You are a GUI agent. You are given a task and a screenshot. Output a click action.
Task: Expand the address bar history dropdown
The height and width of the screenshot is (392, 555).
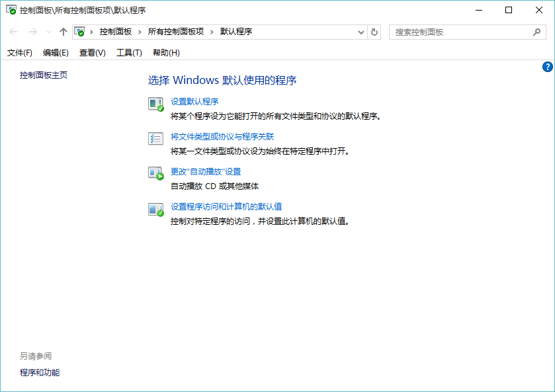[x=361, y=32]
